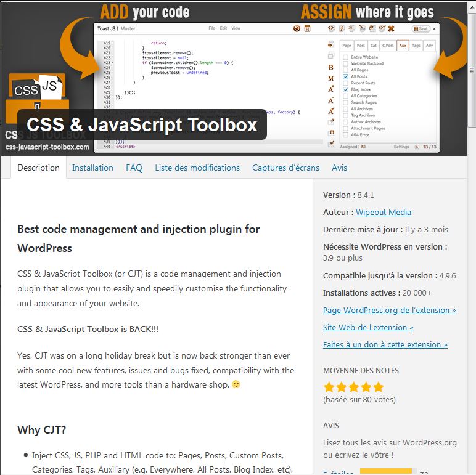
Task: Click the orange X delete icon in banner toolbar
Action: pos(391,28)
